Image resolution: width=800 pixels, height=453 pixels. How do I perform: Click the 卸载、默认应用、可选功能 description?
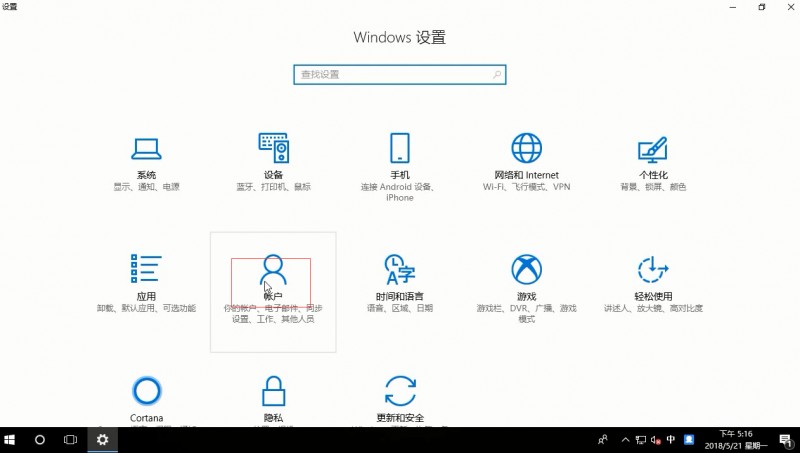146,308
